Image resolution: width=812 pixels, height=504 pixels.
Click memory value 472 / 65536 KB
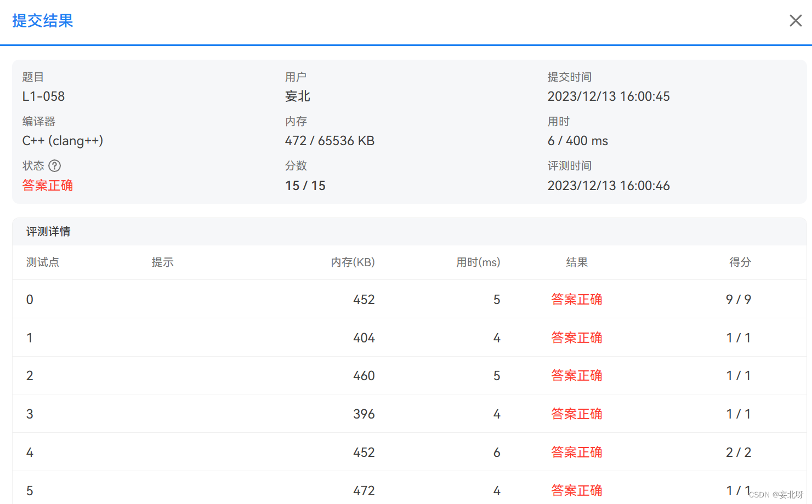330,141
